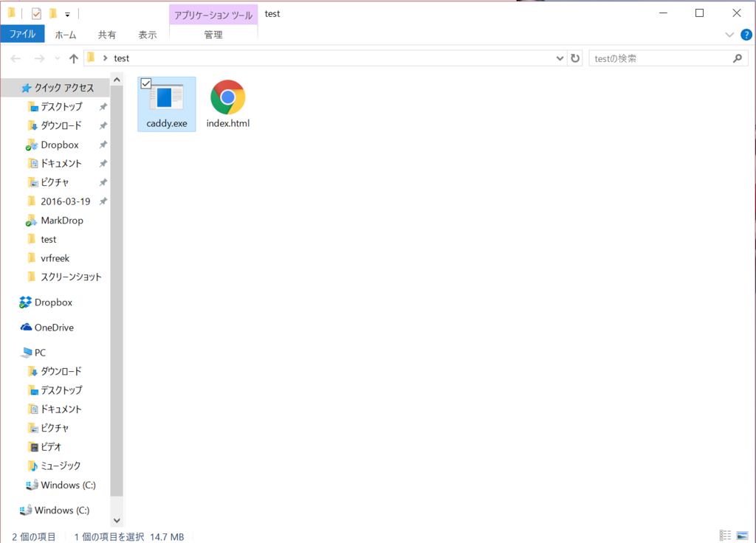Uncheck the caddy.exe selection checkbox
Screen dimensions: 756x543
point(146,84)
